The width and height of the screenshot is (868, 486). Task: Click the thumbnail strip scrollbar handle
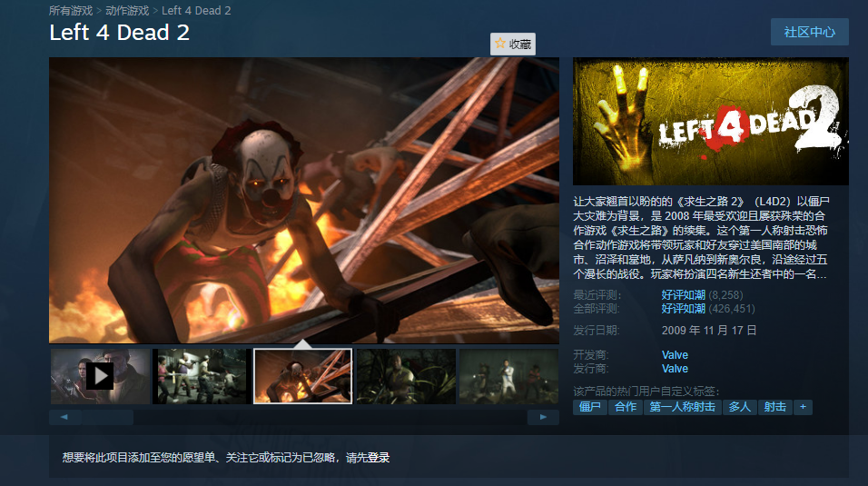107,417
